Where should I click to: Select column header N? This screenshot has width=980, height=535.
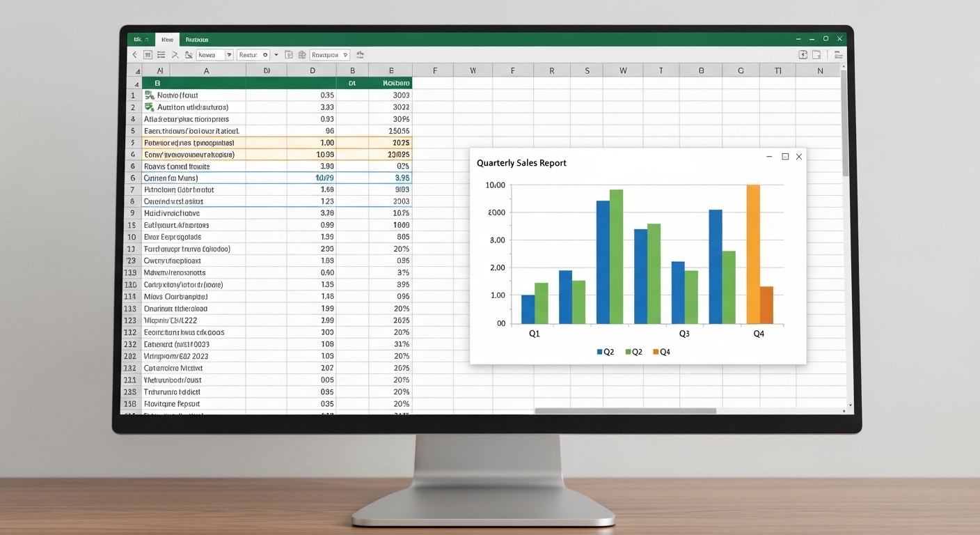pyautogui.click(x=820, y=70)
